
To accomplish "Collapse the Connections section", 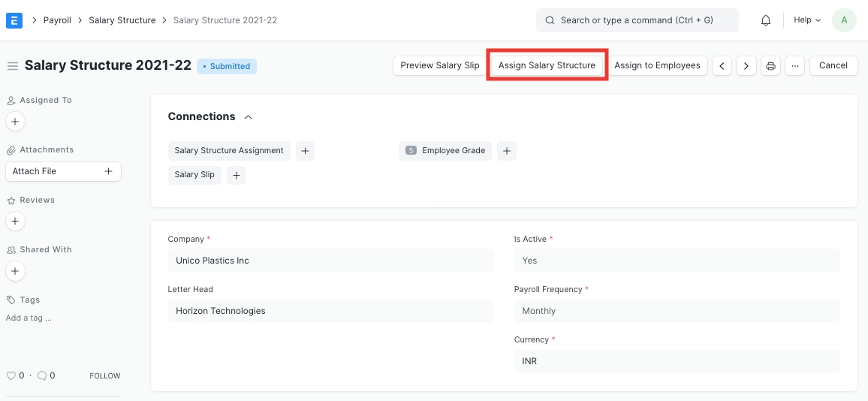I will [249, 117].
